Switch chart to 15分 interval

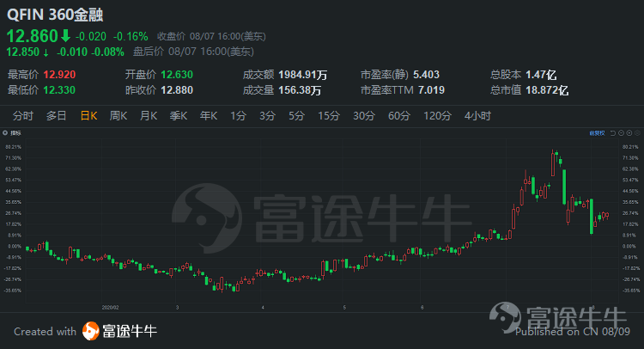329,116
